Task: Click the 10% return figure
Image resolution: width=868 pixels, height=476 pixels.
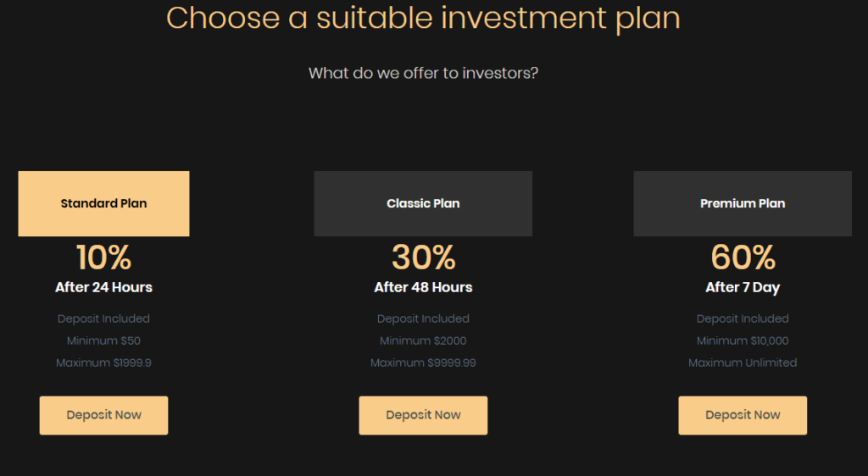Action: click(x=103, y=257)
